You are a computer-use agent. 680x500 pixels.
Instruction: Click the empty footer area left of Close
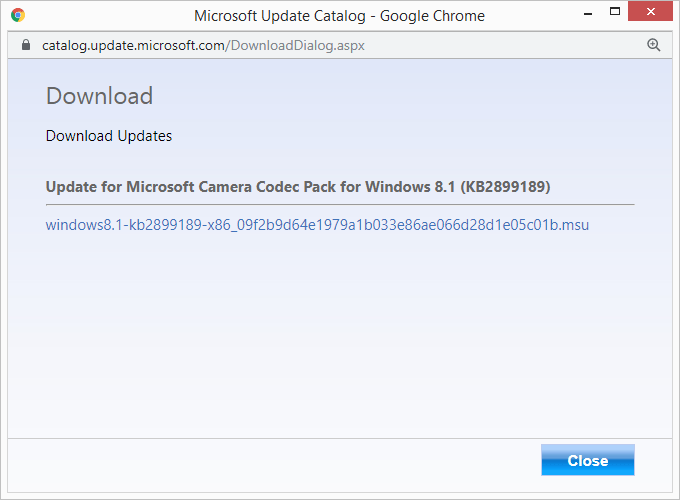[270, 461]
